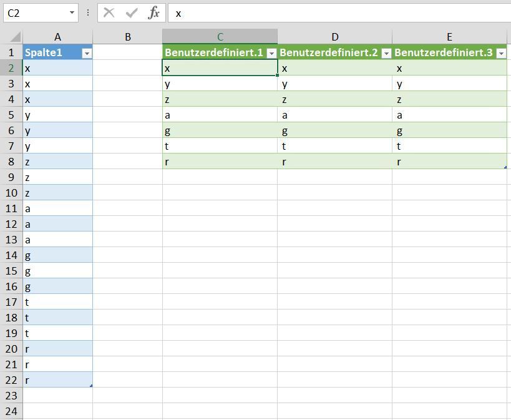Screen dimensions: 511x420
Task: Select cell A14 containing g
Action: point(57,255)
